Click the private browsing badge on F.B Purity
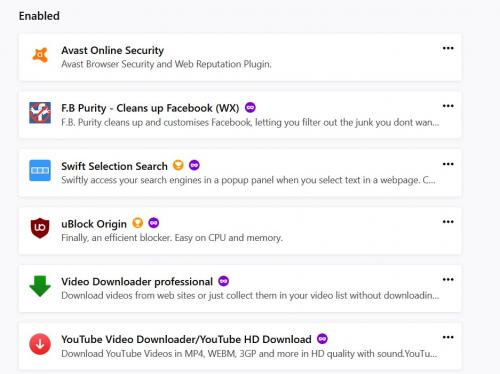500x374 pixels. [x=250, y=107]
